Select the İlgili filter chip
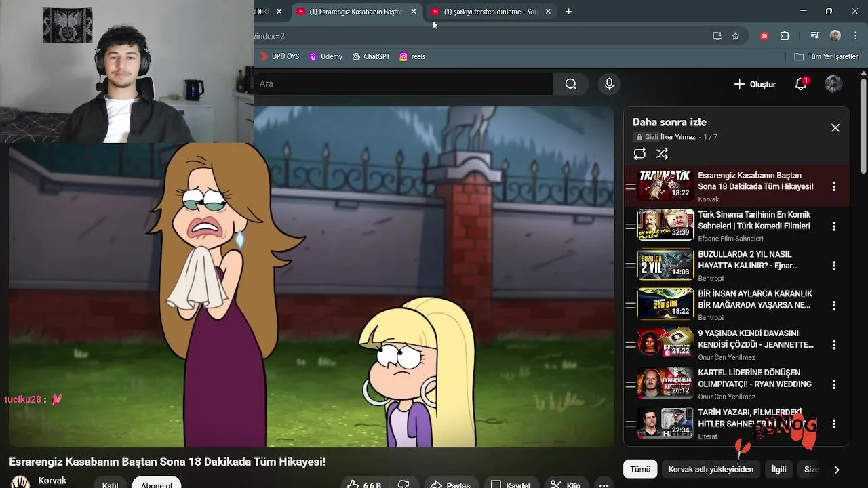Viewport: 868px width, 488px height. (x=778, y=469)
